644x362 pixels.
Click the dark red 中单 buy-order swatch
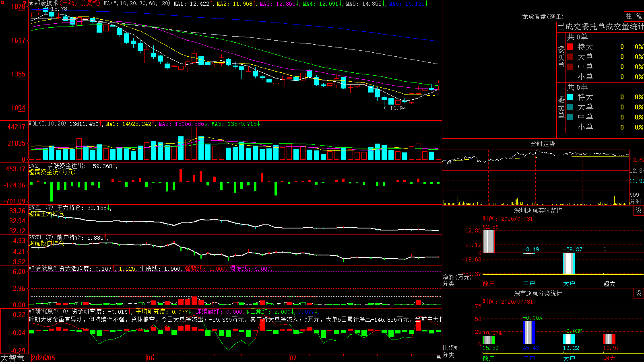coord(570,67)
